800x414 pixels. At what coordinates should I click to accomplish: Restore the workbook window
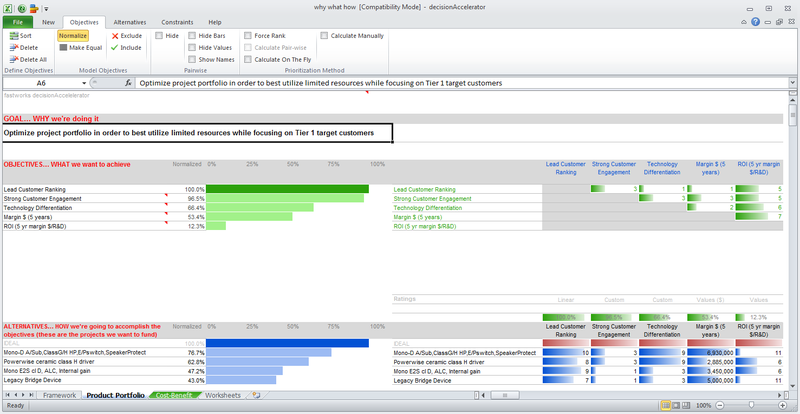pos(779,22)
